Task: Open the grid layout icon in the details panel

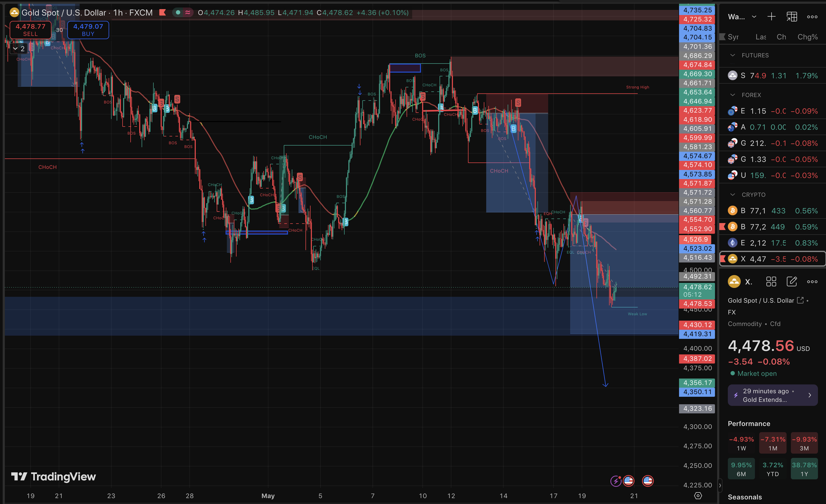Action: point(771,281)
